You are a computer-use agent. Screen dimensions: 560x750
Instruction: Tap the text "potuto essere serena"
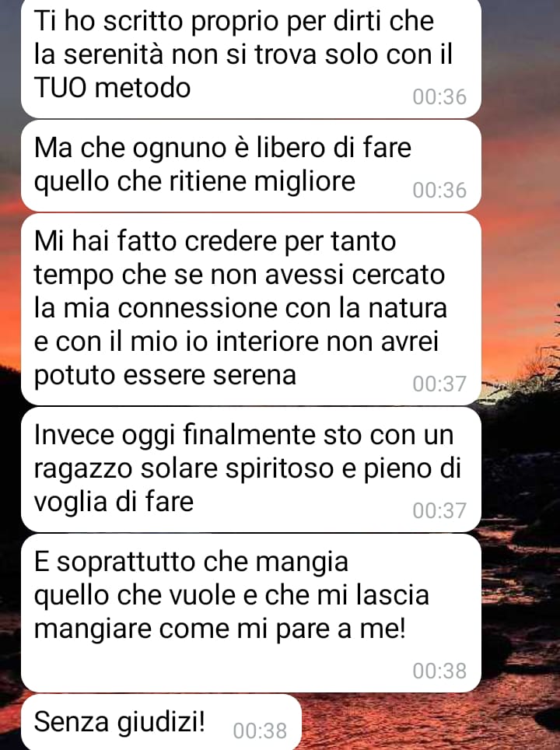pos(165,376)
